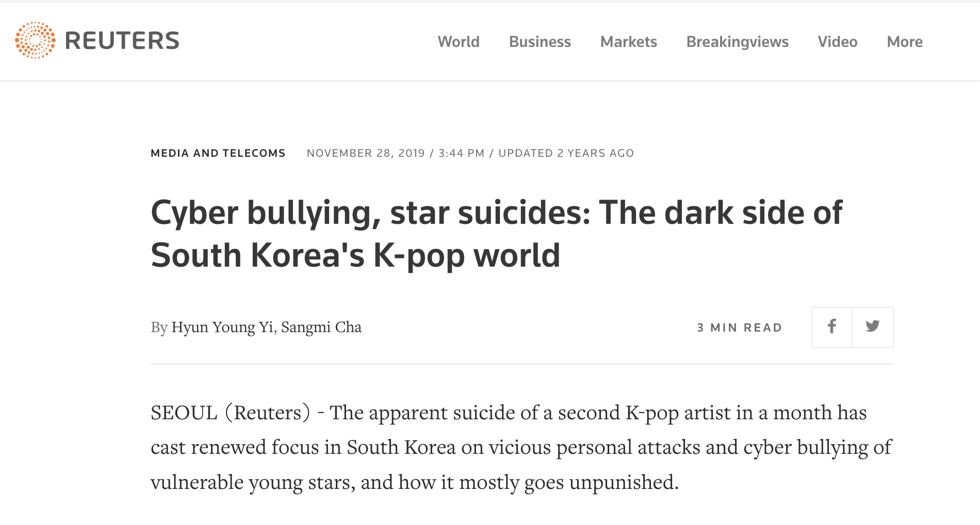Open the World section
Screen dimensions: 980x525
(459, 42)
